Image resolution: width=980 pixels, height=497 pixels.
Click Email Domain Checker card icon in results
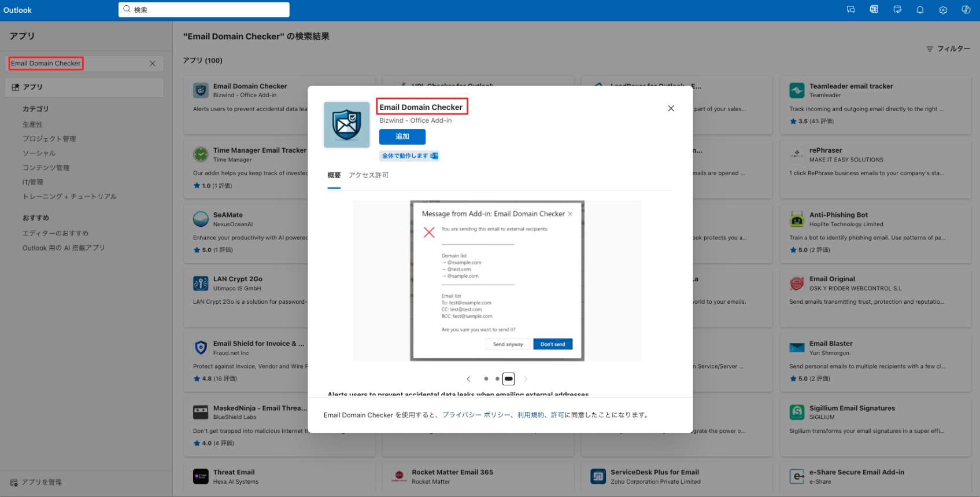click(201, 90)
